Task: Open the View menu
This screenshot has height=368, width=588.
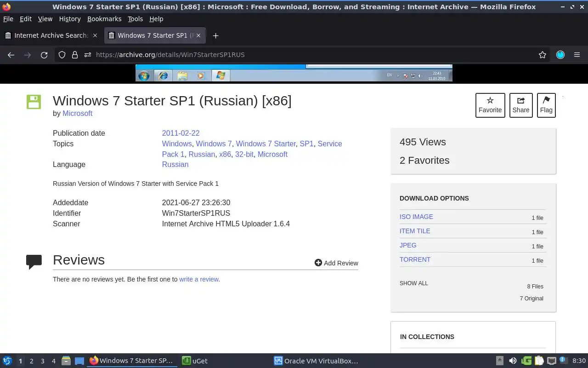Action: click(x=45, y=19)
